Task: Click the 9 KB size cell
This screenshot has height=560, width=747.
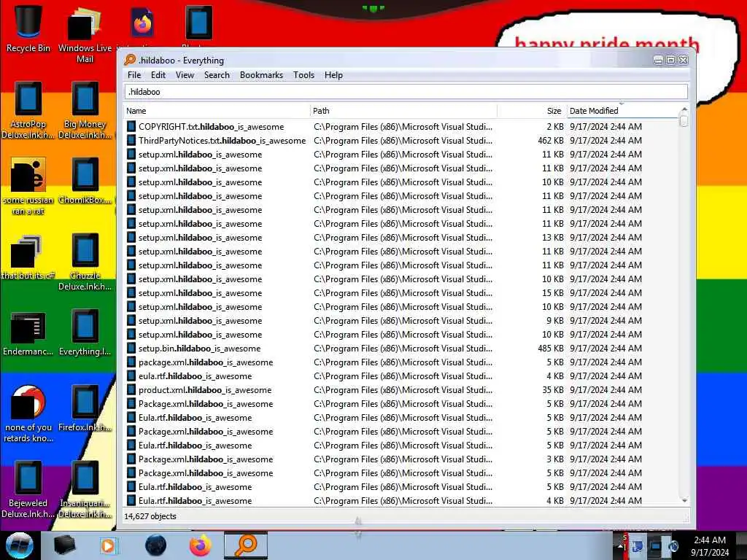Action: tap(555, 321)
